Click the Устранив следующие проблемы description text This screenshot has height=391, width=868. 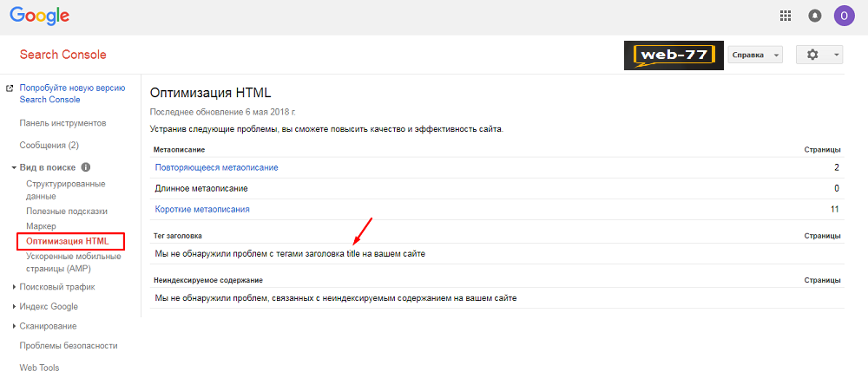[x=326, y=129]
